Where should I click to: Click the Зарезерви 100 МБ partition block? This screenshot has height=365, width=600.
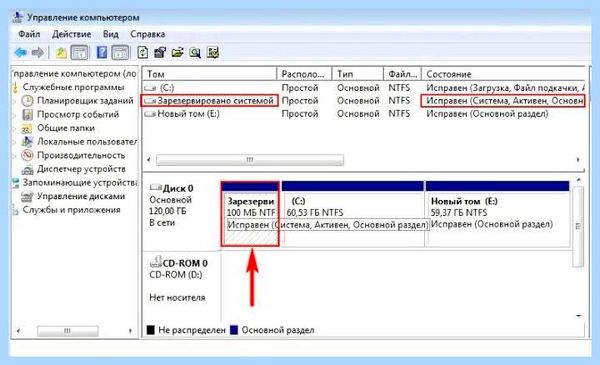coord(250,213)
